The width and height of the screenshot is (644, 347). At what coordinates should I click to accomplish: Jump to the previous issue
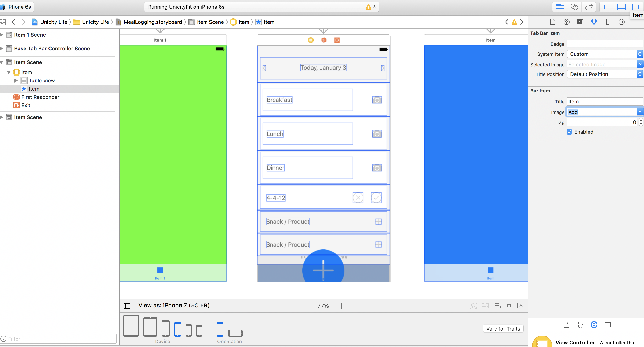506,22
